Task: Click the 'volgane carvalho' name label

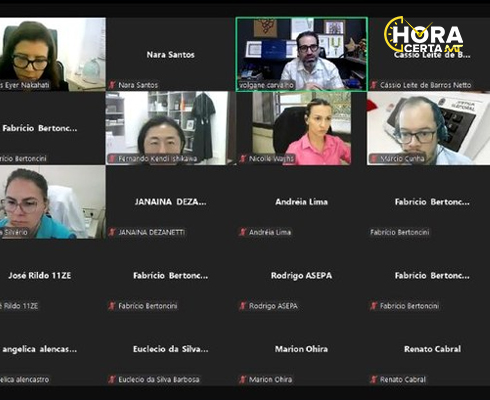Action: (x=266, y=85)
